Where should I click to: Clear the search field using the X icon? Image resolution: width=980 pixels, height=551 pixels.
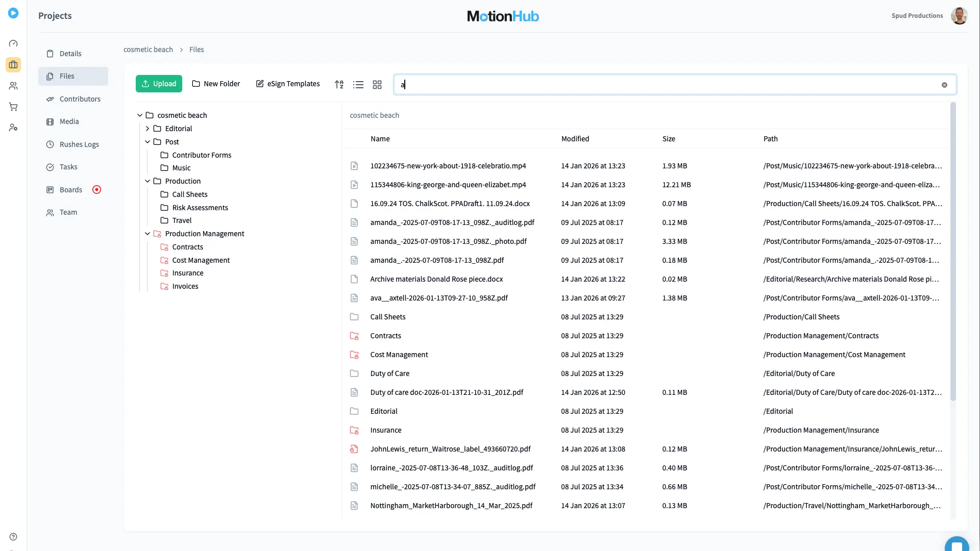tap(945, 85)
